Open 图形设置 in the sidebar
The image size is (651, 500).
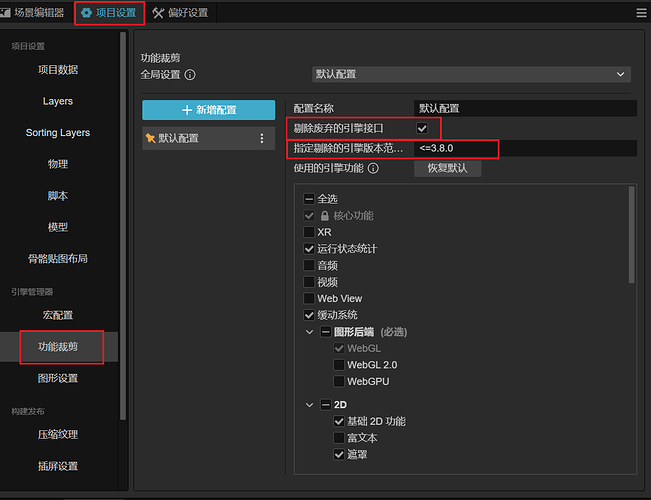point(58,378)
